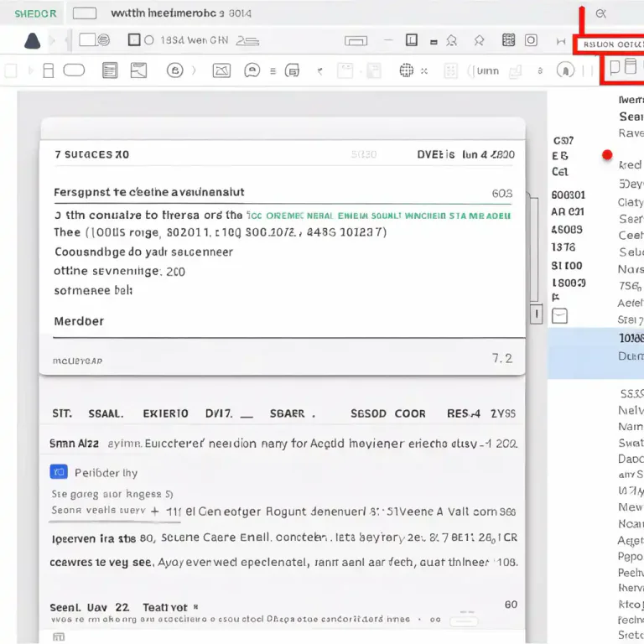The width and height of the screenshot is (644, 644).
Task: Click the '7 SUtACES 70' card header
Action: tap(92, 154)
